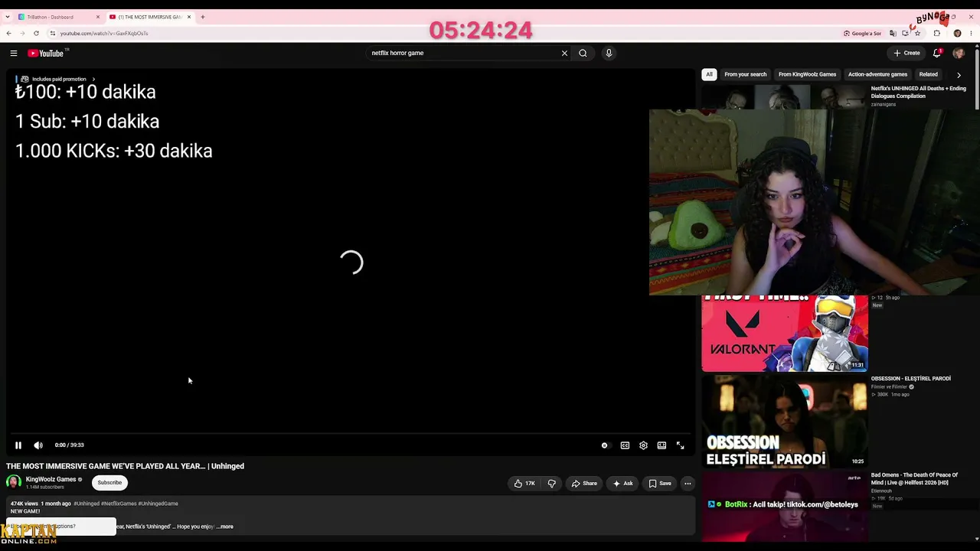This screenshot has height=551, width=980.
Task: Share this video
Action: pos(584,483)
